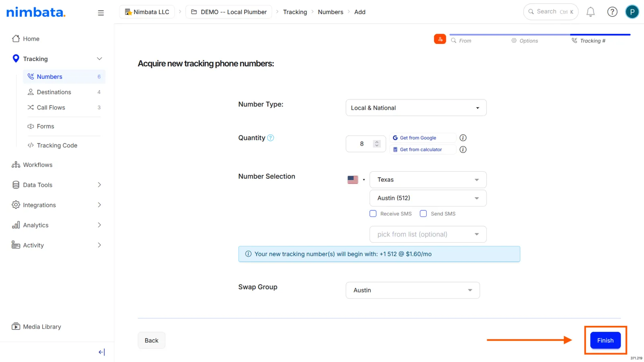
Task: Select Numbers in the sidebar
Action: 64,76
